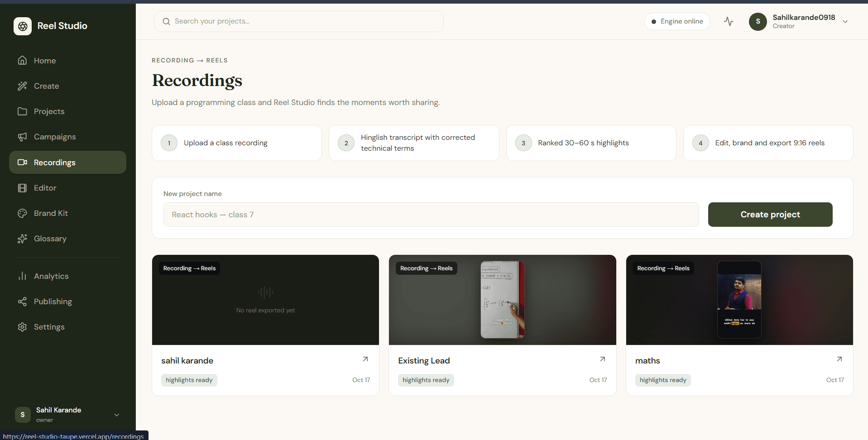Click the Reel Studio logo icon
The width and height of the screenshot is (868, 440).
pyautogui.click(x=23, y=26)
